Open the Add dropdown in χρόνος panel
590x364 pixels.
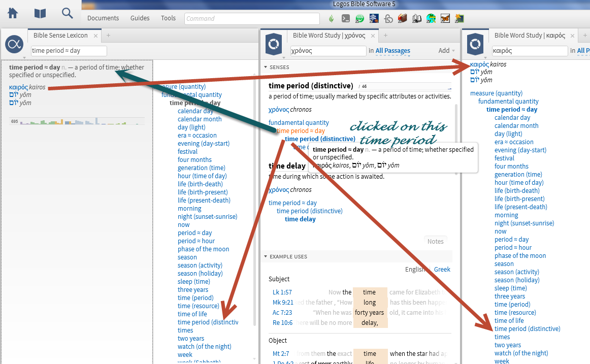click(x=447, y=50)
